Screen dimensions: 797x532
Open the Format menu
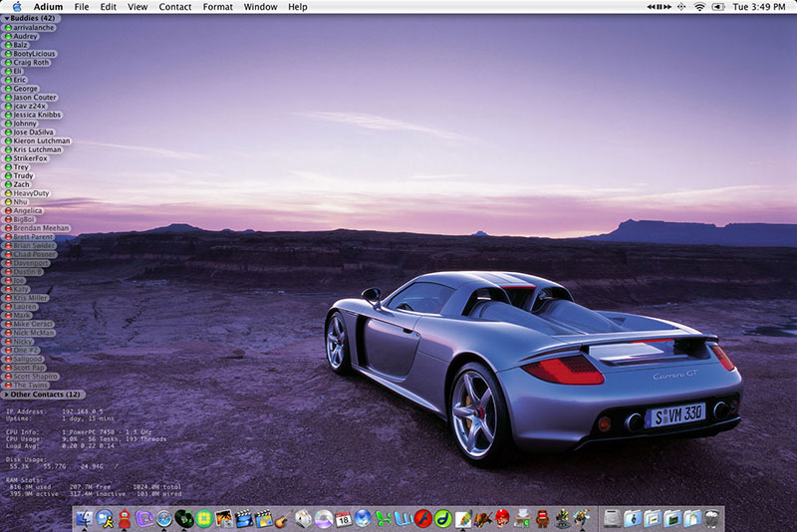click(x=217, y=7)
